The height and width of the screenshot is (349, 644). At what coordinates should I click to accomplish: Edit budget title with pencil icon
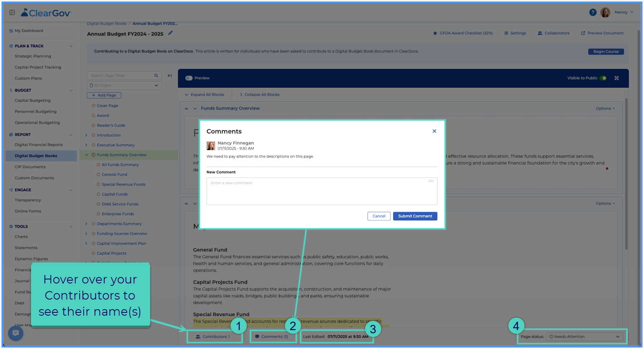pos(170,33)
